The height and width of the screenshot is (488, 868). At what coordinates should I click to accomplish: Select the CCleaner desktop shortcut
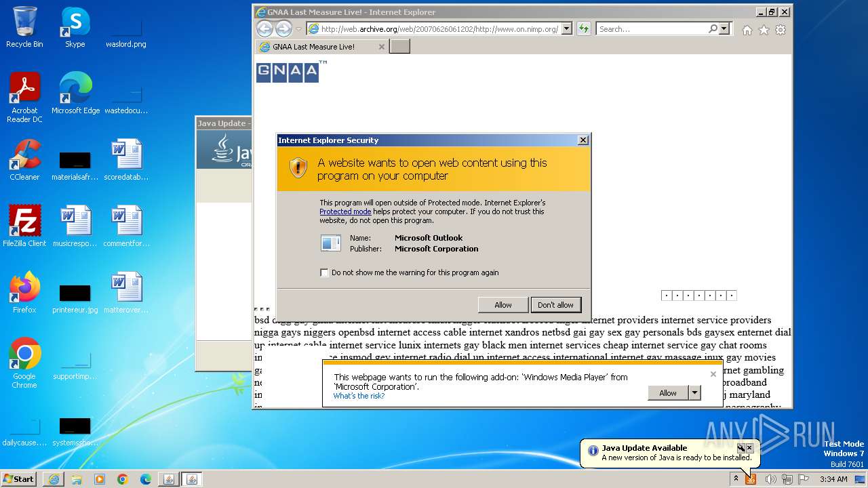point(24,160)
